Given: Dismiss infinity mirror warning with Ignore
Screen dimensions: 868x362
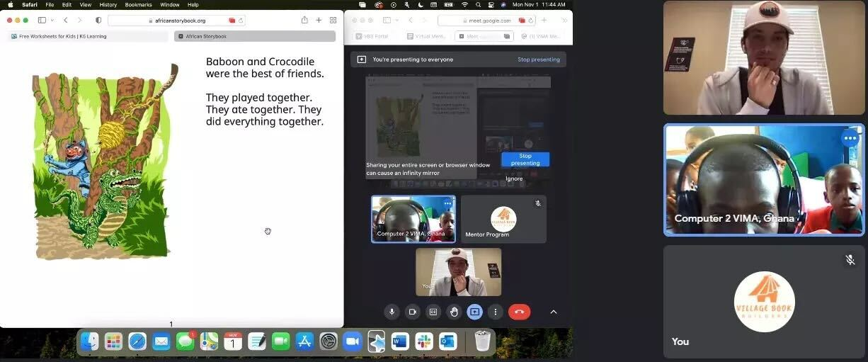Looking at the screenshot, I should click(514, 179).
